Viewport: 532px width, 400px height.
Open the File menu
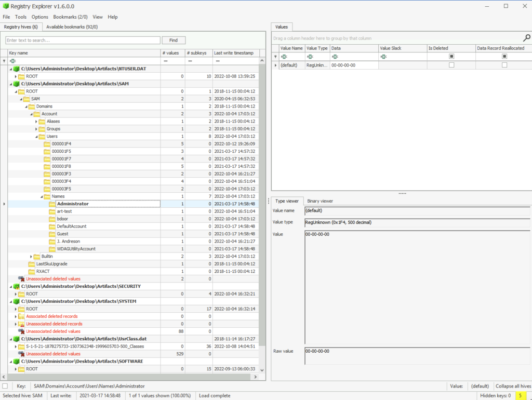coord(6,17)
